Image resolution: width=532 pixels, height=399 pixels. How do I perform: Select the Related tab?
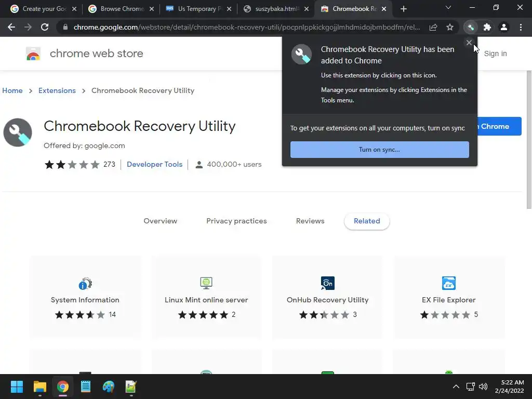click(367, 221)
